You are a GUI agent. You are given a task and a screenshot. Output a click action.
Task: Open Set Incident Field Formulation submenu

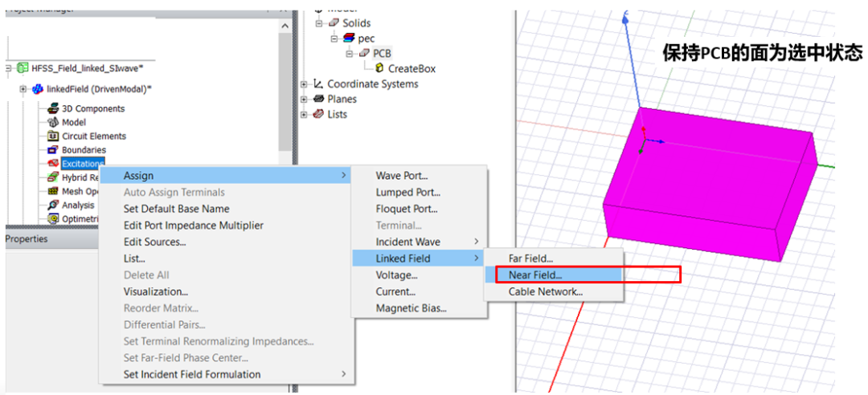pyautogui.click(x=225, y=375)
